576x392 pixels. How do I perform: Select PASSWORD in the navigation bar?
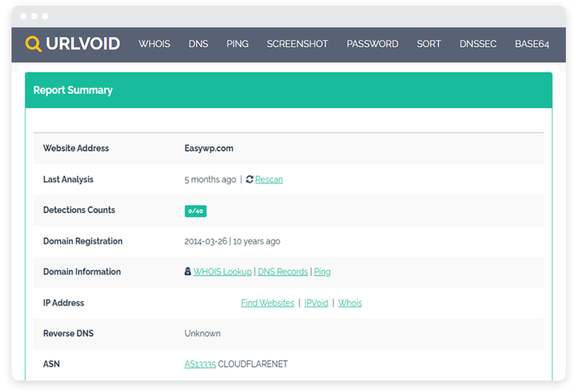click(x=372, y=44)
